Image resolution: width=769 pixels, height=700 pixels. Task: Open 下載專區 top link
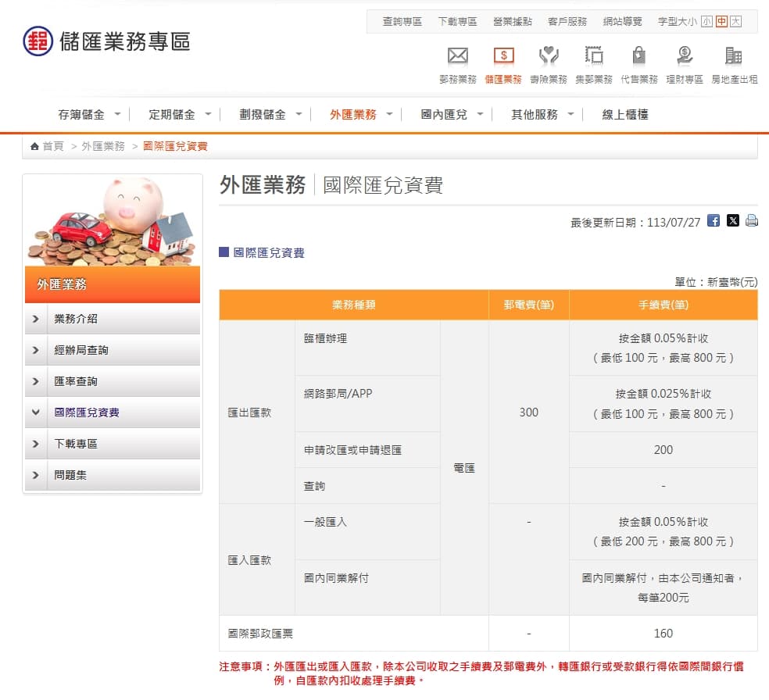point(457,22)
